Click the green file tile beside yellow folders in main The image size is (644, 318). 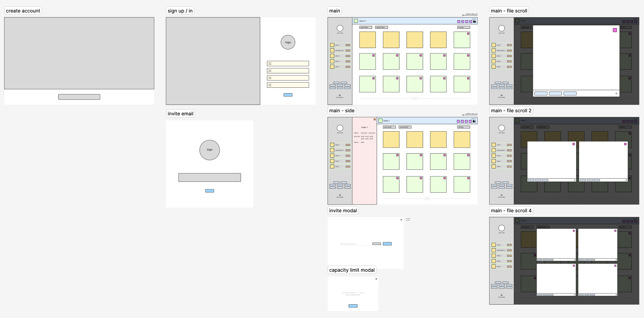point(462,40)
